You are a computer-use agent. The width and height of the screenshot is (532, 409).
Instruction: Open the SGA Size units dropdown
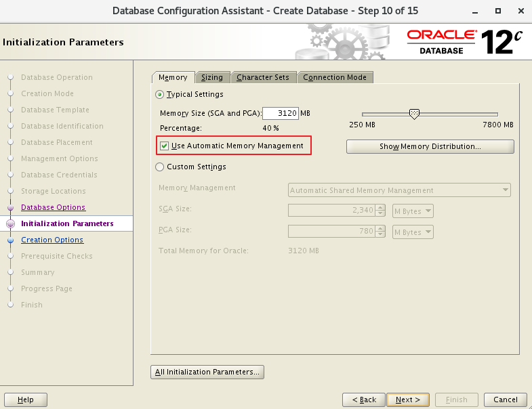coord(413,211)
